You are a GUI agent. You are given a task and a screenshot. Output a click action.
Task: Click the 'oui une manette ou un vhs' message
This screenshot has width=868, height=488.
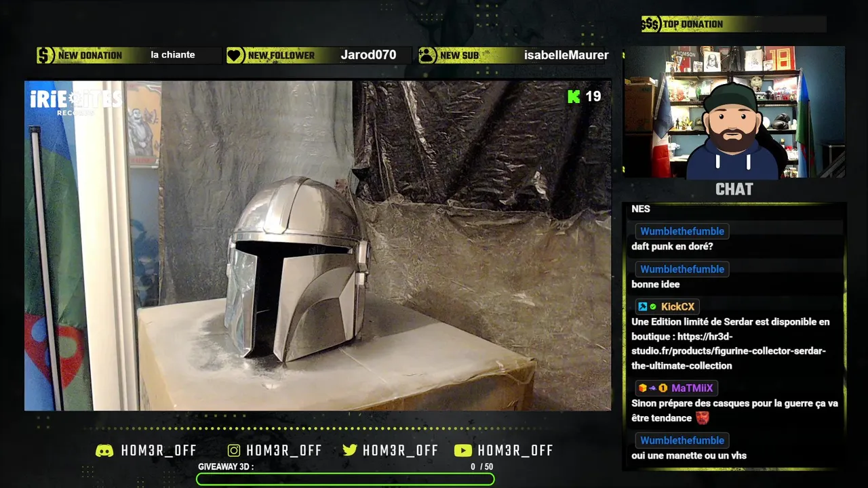click(689, 456)
